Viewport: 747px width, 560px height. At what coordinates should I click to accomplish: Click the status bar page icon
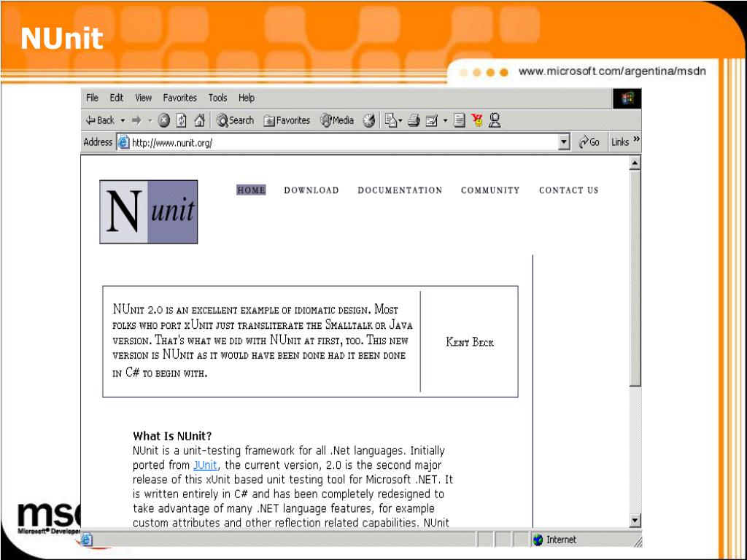[86, 540]
